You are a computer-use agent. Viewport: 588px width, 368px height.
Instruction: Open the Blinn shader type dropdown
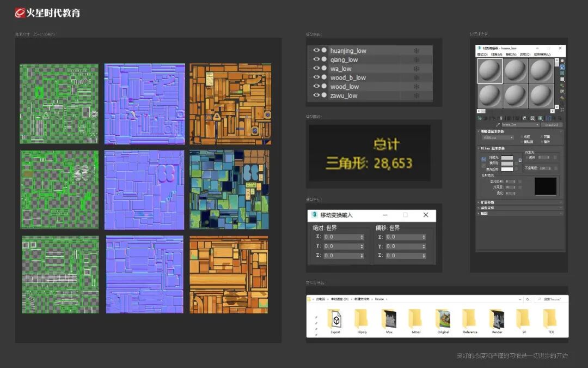tap(498, 137)
